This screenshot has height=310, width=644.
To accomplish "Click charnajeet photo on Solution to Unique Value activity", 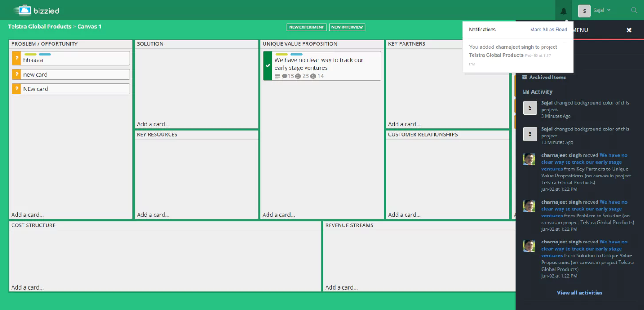I will point(529,246).
